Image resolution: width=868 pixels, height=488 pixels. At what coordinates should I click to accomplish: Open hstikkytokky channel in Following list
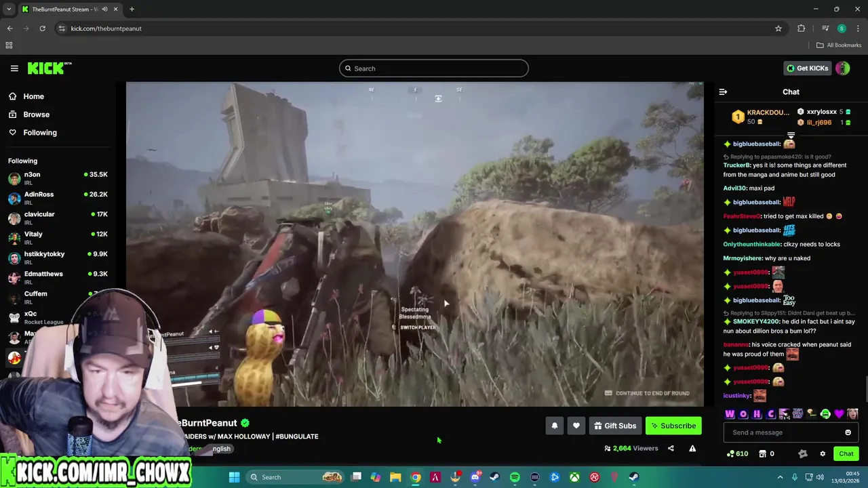coord(58,258)
